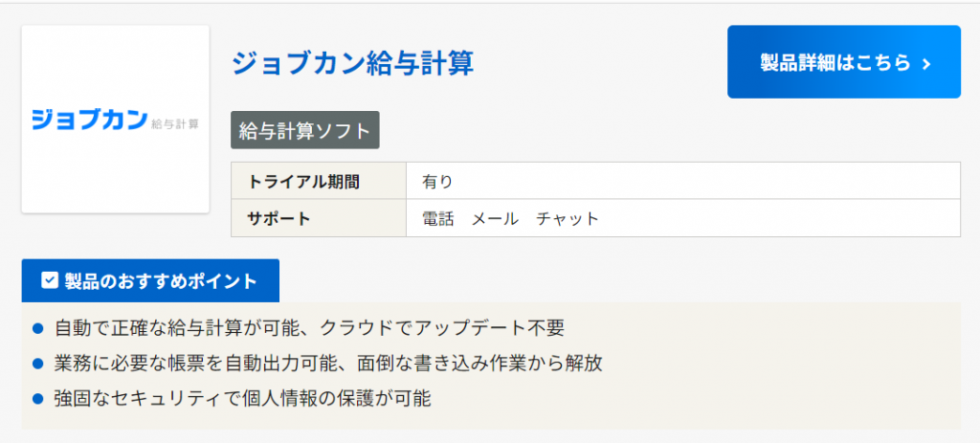This screenshot has width=980, height=443.
Task: Select チャット in the support row
Action: pos(568,218)
